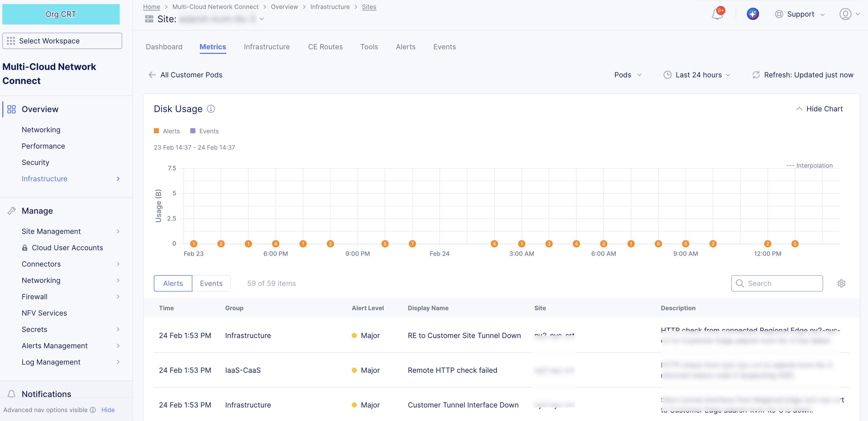Viewport: 868px width, 421px height.
Task: Open table settings gear icon
Action: point(841,283)
